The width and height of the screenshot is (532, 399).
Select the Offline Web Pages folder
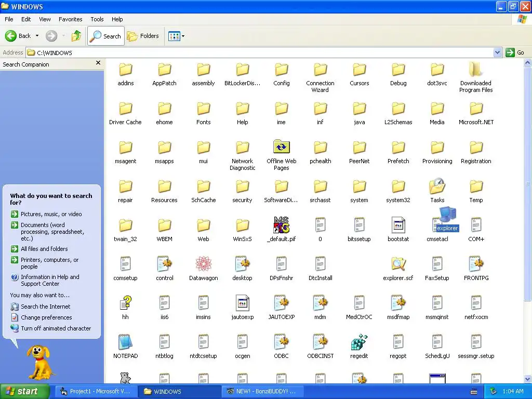(x=281, y=147)
